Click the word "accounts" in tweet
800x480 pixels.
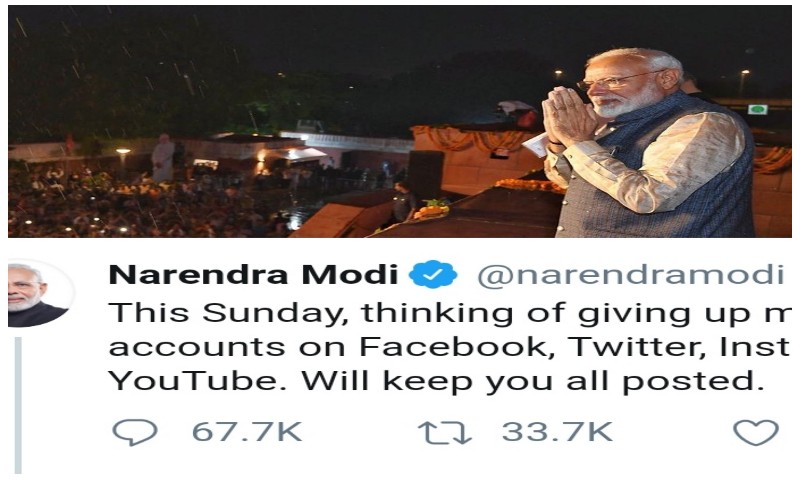(x=197, y=347)
